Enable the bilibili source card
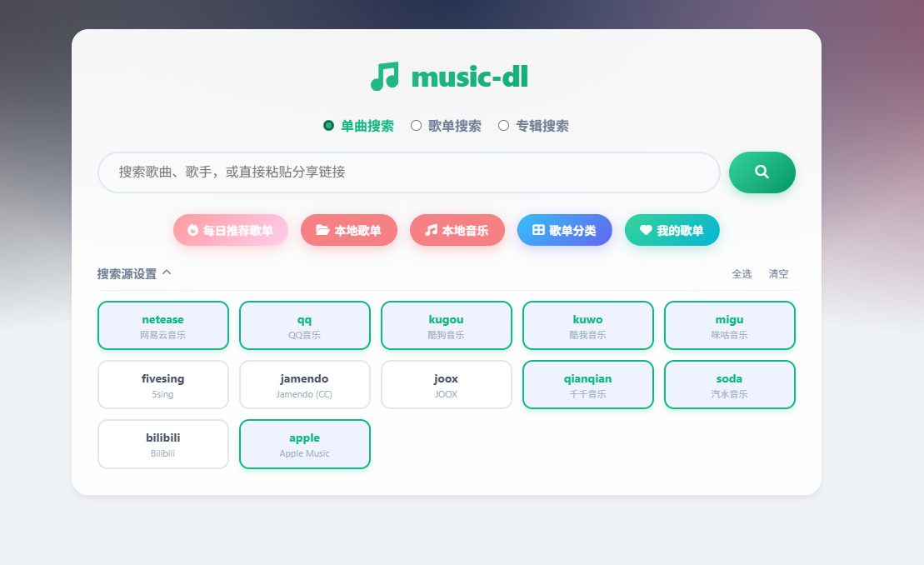This screenshot has height=565, width=924. coord(163,444)
